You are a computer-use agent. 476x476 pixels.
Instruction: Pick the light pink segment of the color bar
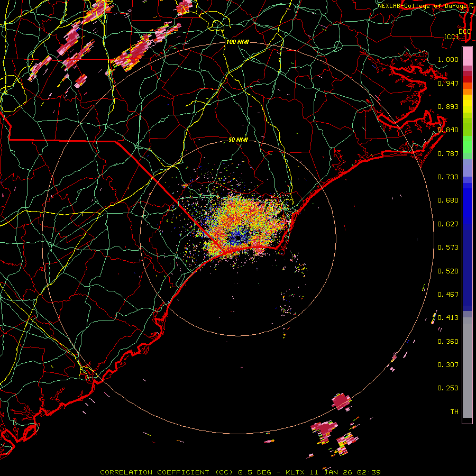(467, 57)
